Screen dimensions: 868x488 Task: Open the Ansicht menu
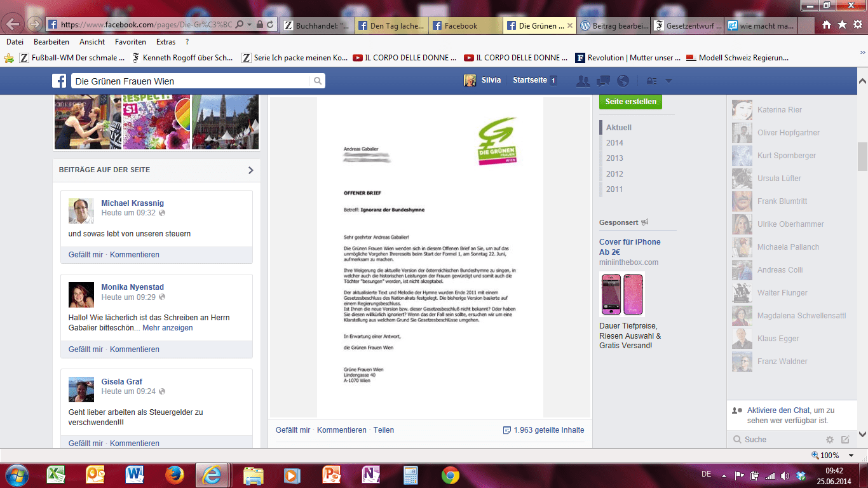click(92, 42)
